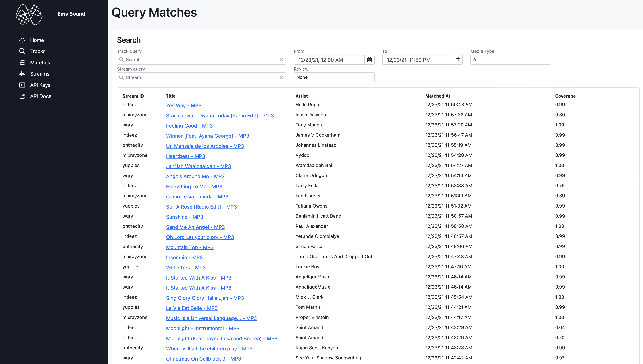Viewport: 643px width, 364px height.
Task: Open the calendar picker for the From date
Action: click(x=370, y=60)
